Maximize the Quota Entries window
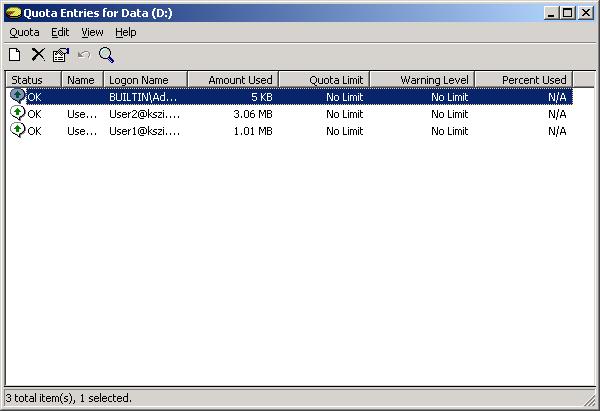This screenshot has height=411, width=600. click(x=567, y=13)
